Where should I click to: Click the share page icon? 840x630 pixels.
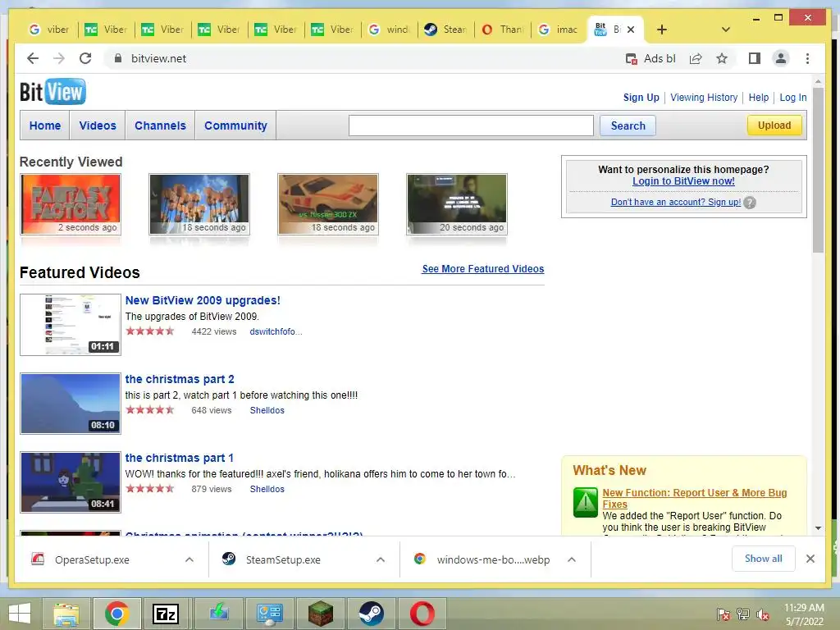[696, 58]
